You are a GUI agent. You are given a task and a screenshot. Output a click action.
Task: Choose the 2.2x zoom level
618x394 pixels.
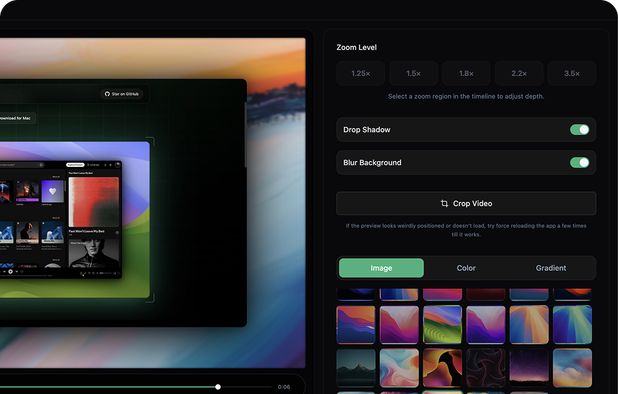[x=519, y=73]
